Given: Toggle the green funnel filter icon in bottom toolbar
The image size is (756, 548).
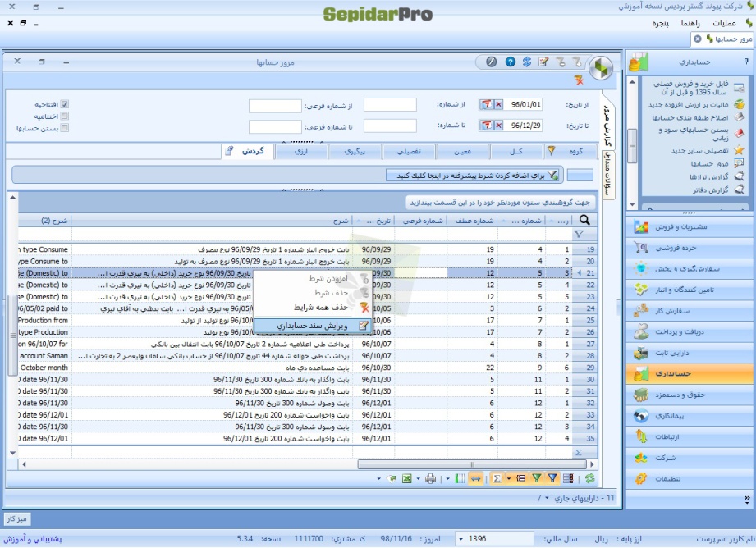Looking at the screenshot, I should point(537,478).
